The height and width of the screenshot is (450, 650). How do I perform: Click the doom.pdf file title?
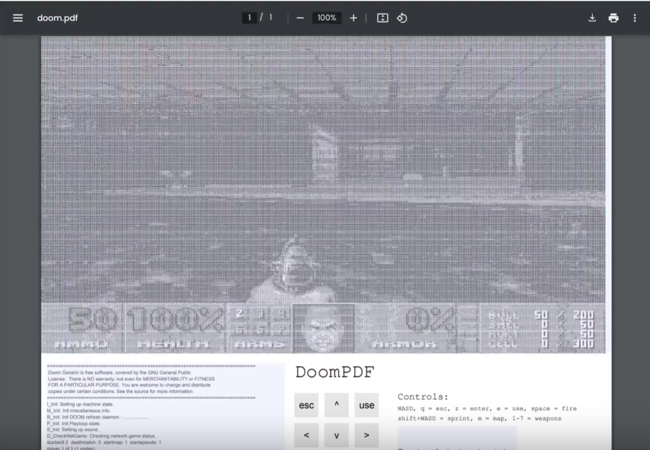pyautogui.click(x=57, y=18)
